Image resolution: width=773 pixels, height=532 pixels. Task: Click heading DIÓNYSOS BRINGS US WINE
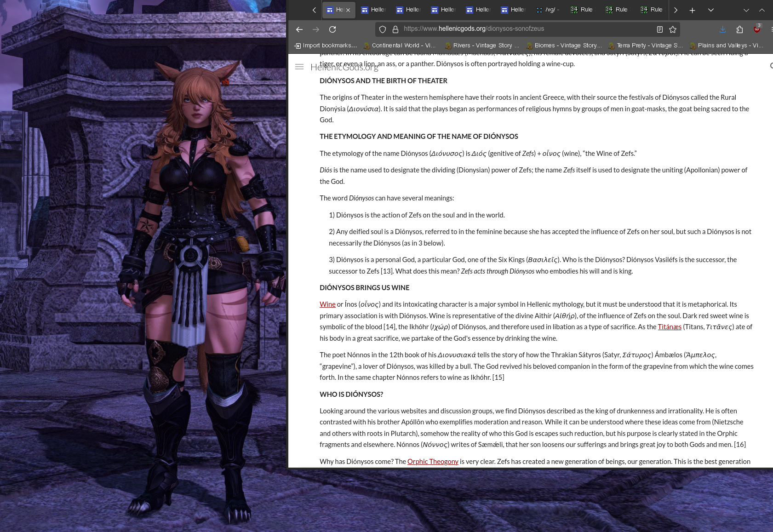point(365,288)
